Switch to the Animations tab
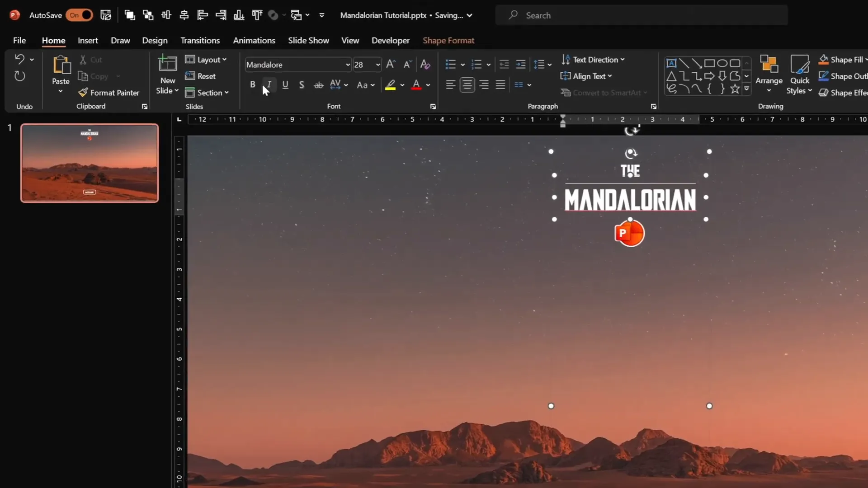Screen dimensions: 868x488 point(254,40)
